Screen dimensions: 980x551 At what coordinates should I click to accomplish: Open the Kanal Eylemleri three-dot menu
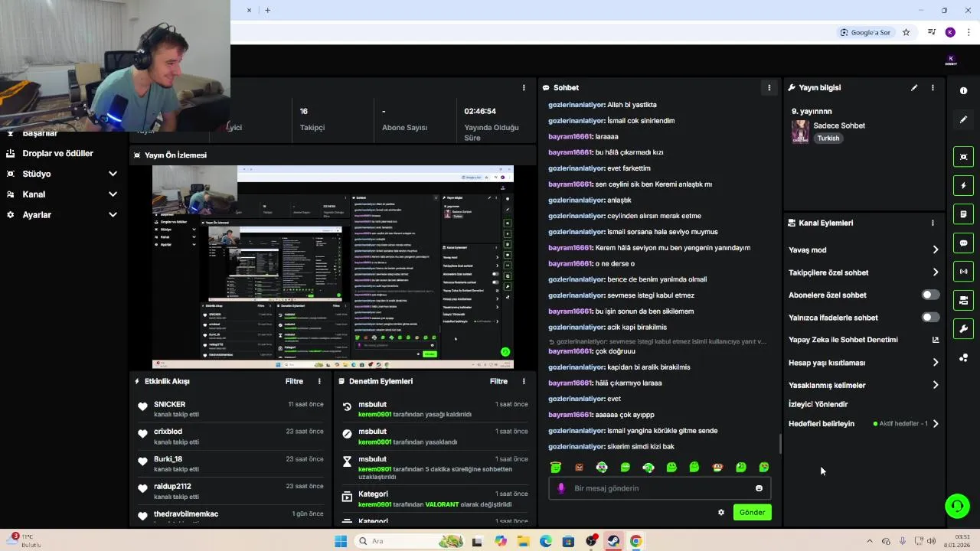(x=933, y=223)
